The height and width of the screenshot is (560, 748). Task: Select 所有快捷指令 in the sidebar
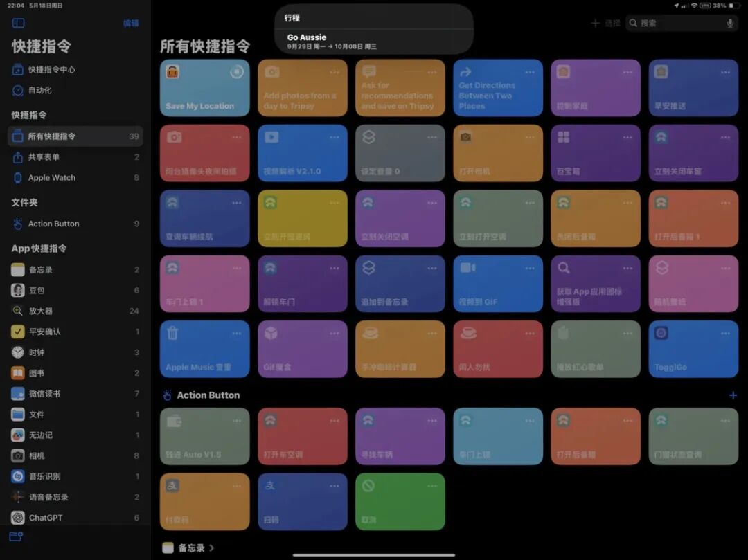point(75,136)
